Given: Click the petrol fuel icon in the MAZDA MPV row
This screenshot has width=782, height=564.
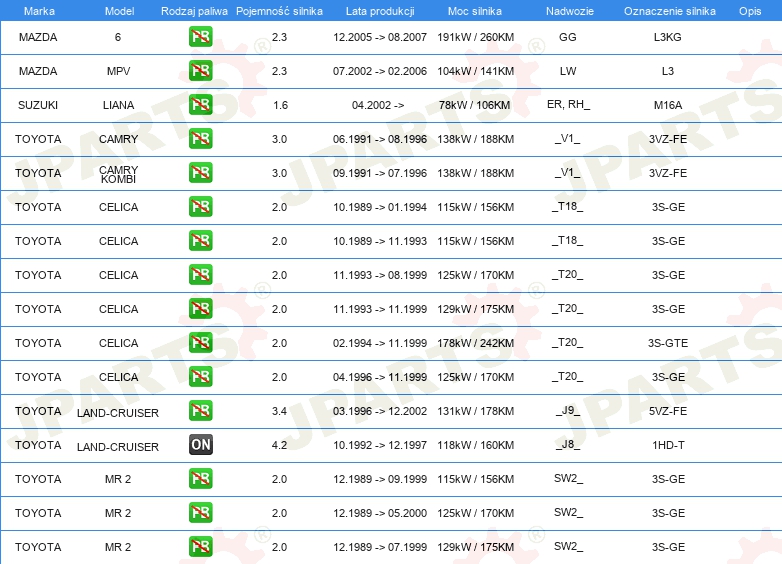Looking at the screenshot, I should [x=200, y=71].
